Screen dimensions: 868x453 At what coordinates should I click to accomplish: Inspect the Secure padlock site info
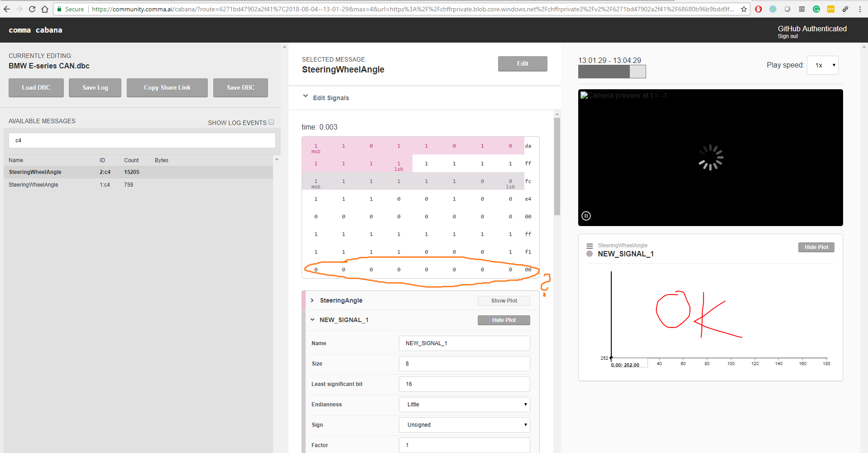pos(59,9)
